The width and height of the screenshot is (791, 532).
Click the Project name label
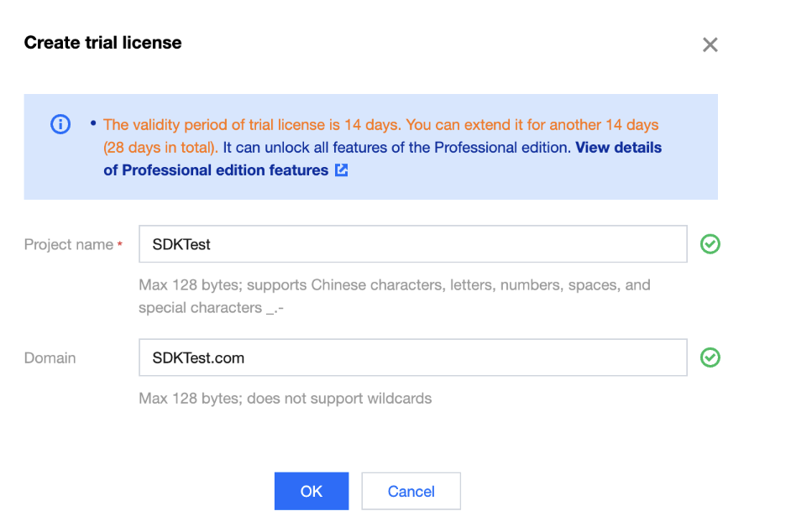(68, 245)
